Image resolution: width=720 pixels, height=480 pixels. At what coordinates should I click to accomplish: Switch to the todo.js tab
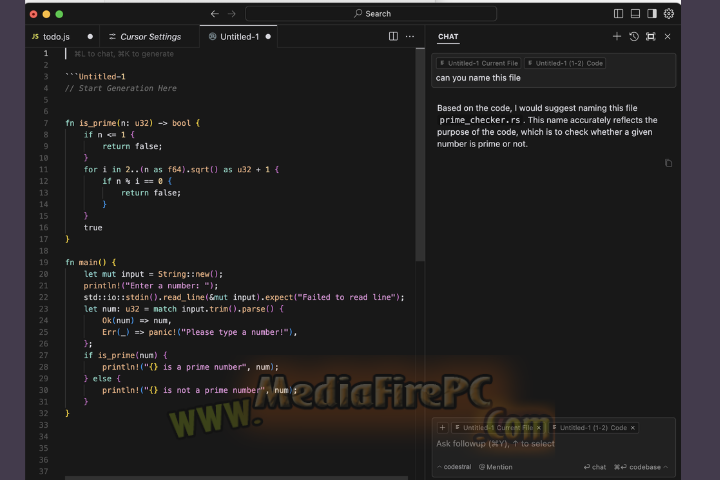coord(56,37)
